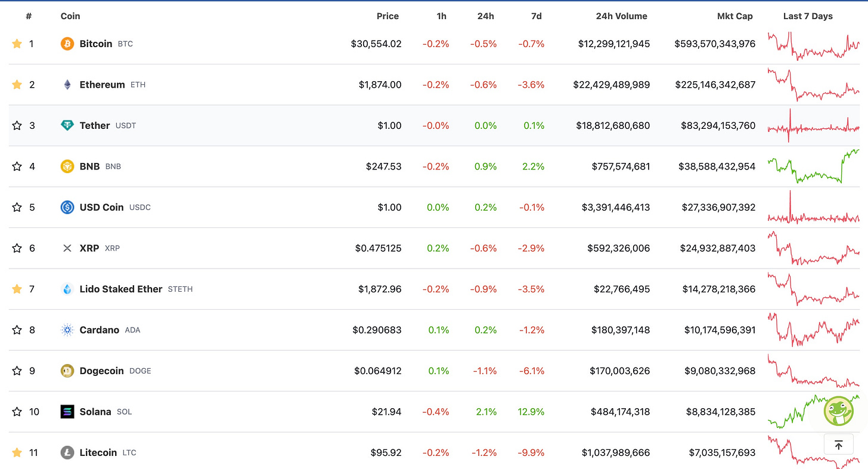
Task: Open the Solana coin name link
Action: (x=95, y=412)
